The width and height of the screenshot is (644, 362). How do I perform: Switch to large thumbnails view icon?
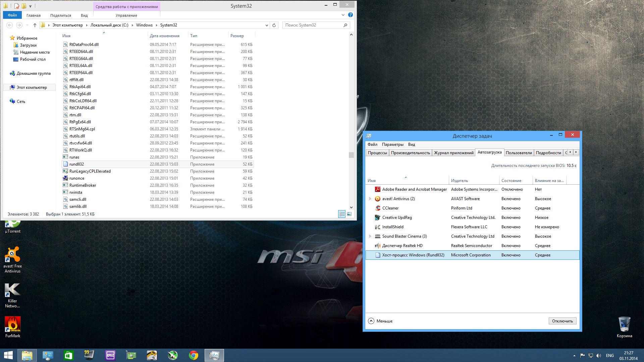click(349, 214)
